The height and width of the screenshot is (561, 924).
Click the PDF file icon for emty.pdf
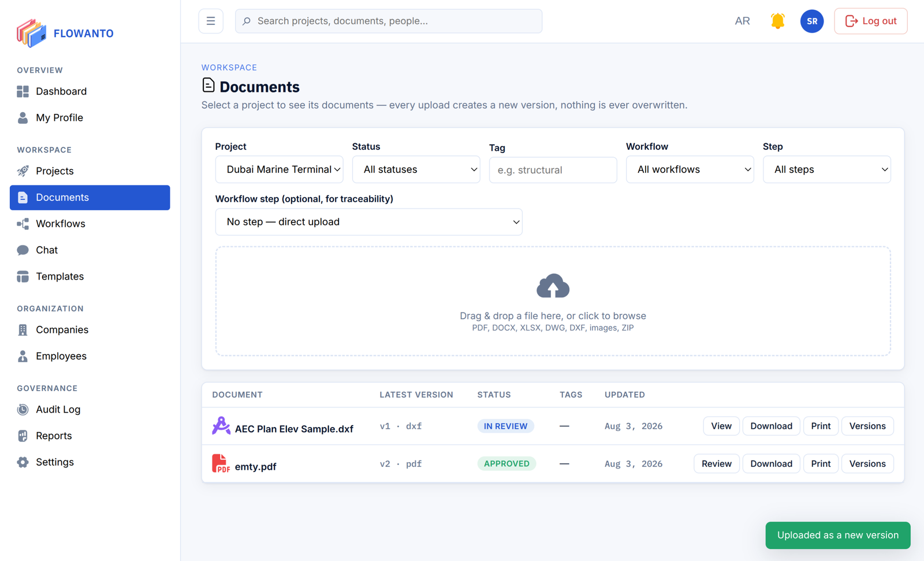point(221,463)
